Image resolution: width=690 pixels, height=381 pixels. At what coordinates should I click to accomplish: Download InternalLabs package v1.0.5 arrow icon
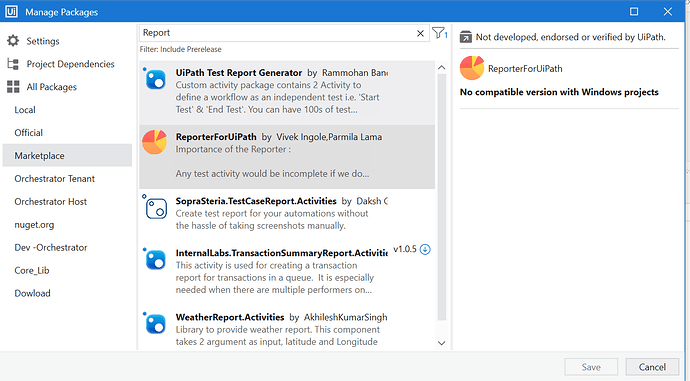pyautogui.click(x=425, y=249)
